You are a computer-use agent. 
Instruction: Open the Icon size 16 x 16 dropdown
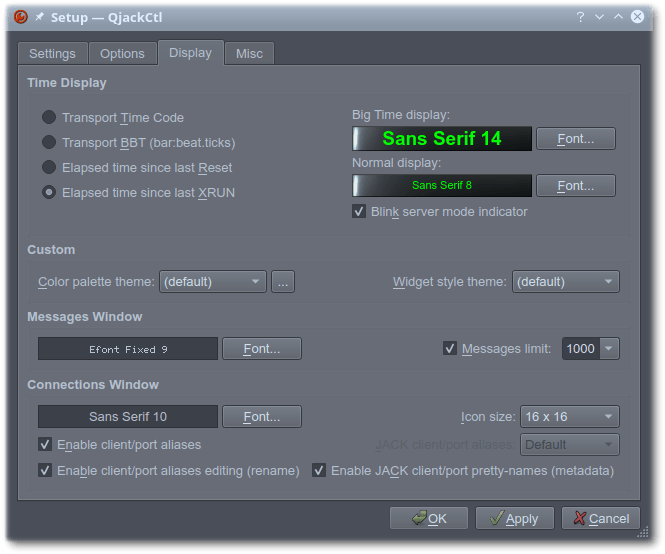coord(570,417)
